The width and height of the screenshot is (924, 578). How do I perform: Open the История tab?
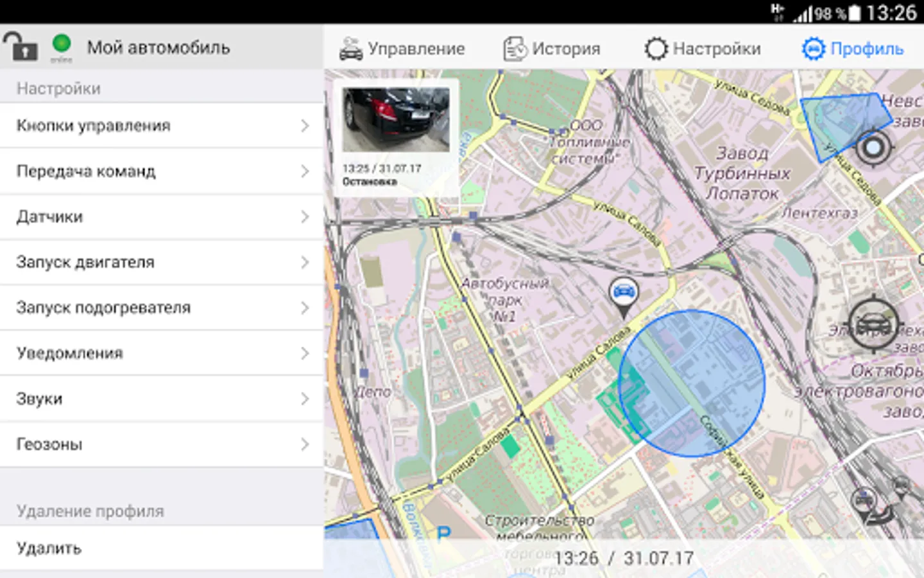coord(551,48)
